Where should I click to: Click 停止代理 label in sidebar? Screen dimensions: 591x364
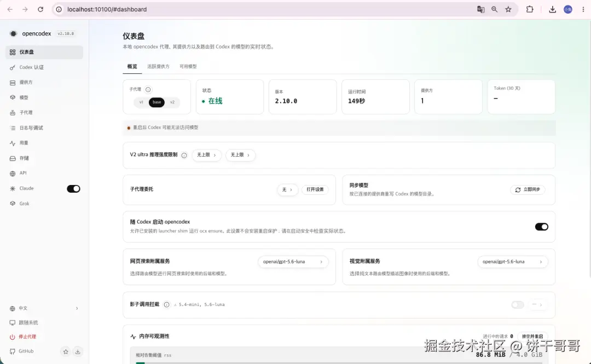[x=27, y=337]
